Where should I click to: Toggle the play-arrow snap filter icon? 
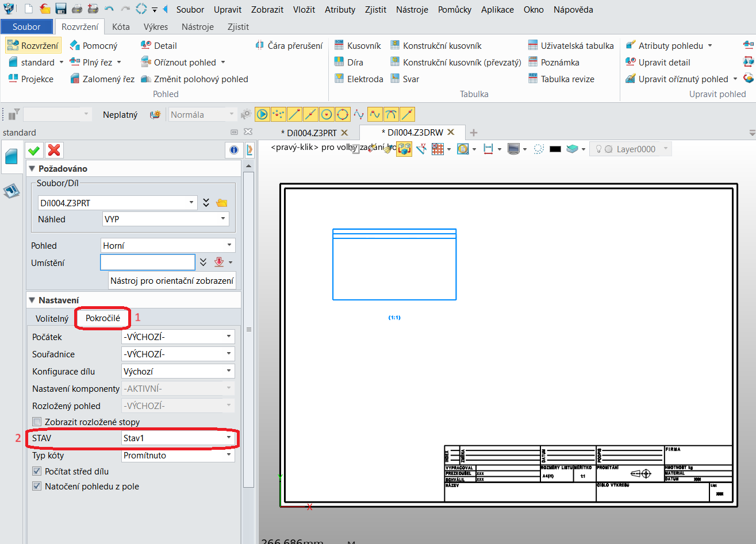click(x=262, y=114)
